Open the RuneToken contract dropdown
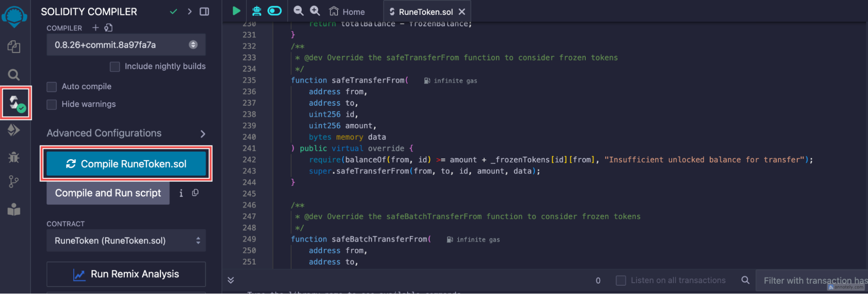 [126, 241]
